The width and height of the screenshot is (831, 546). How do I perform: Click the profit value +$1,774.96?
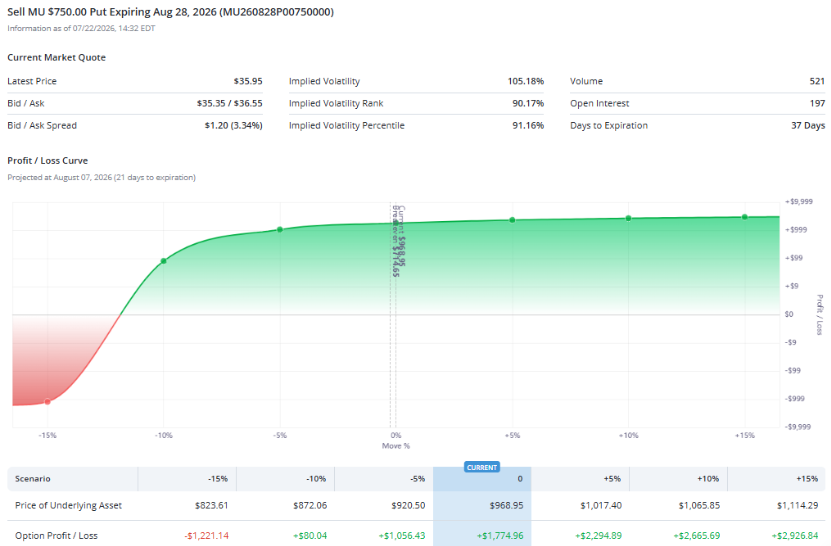500,535
